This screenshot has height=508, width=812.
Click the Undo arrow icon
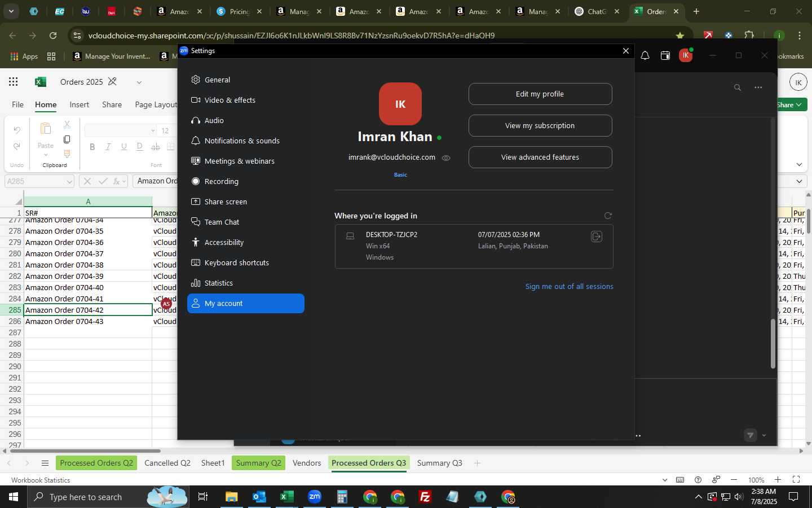coord(17,130)
